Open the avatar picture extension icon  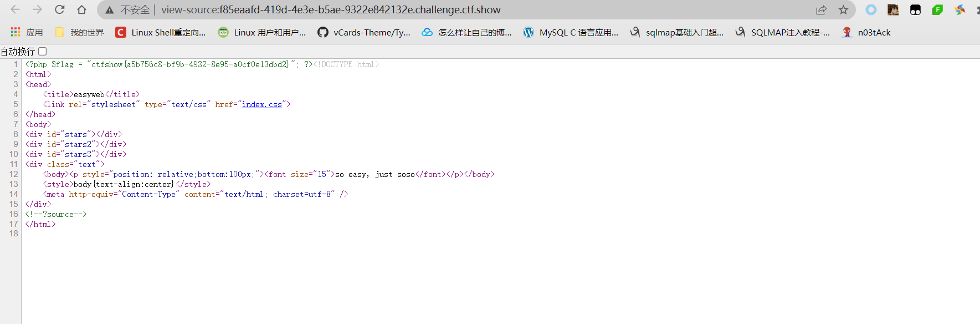click(x=893, y=9)
